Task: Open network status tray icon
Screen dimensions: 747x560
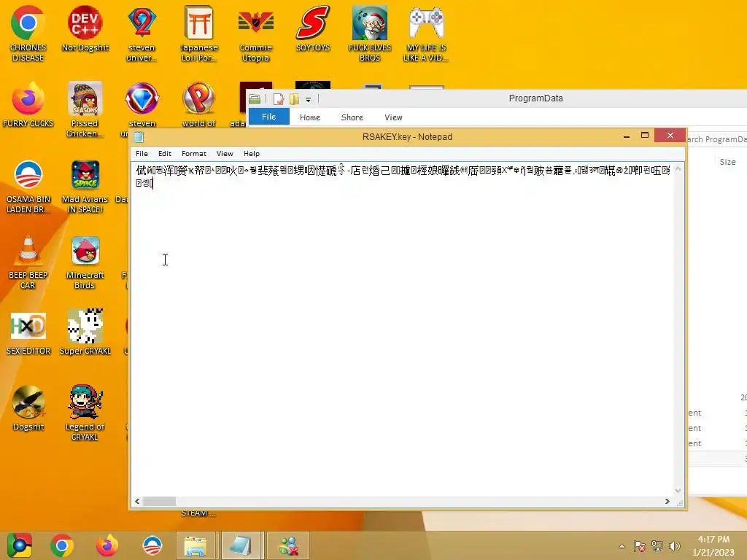Action: click(x=657, y=546)
